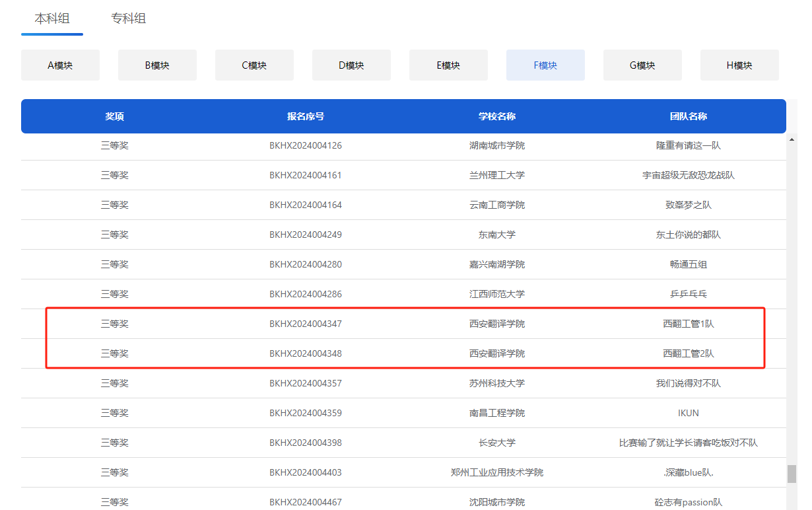Open the C模块 module
Image resolution: width=812 pixels, height=510 pixels.
[x=254, y=65]
